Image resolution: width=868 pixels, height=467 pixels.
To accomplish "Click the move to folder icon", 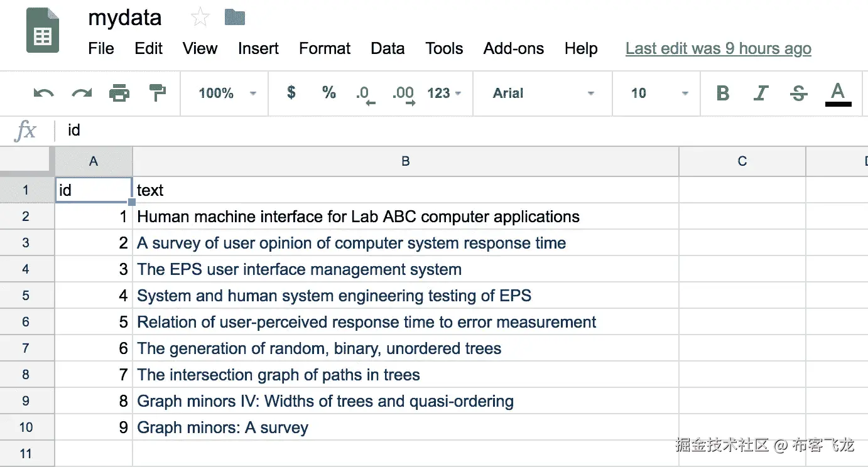I will click(235, 18).
